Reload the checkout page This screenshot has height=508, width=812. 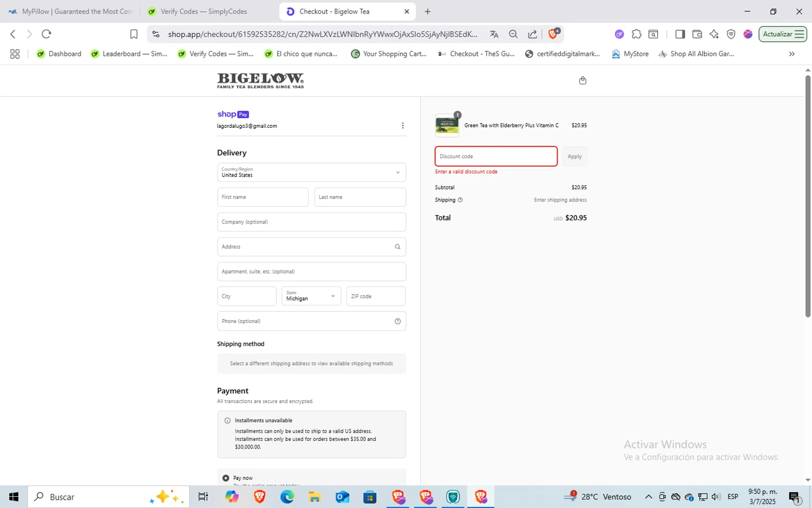(x=47, y=34)
